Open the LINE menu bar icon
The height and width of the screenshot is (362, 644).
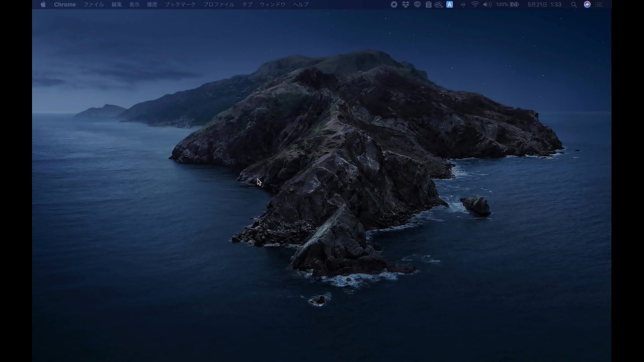point(417,5)
